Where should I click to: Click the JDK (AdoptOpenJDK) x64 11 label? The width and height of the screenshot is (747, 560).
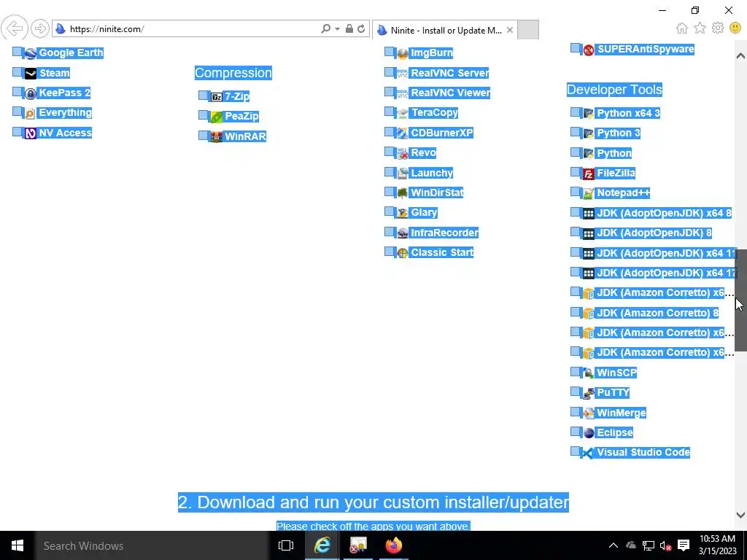[666, 253]
